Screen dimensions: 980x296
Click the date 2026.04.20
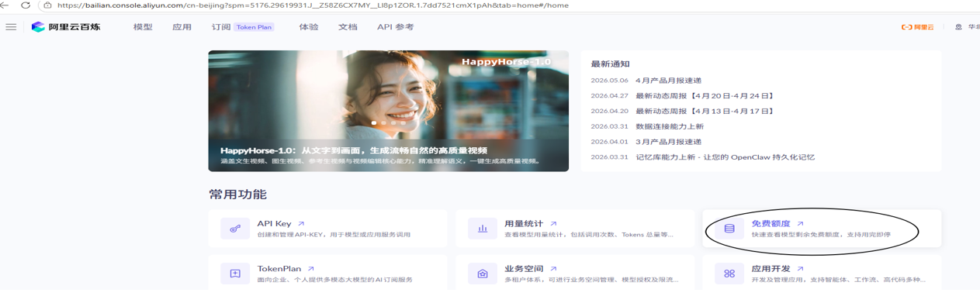point(609,112)
